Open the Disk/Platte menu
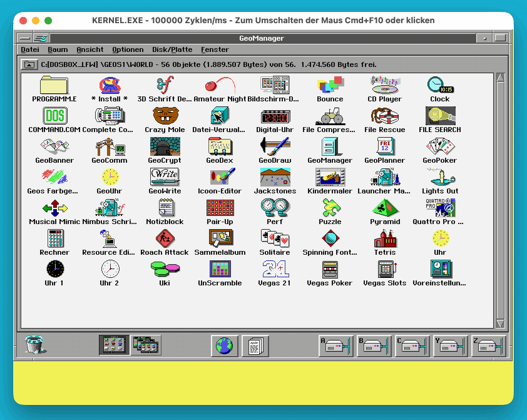527x420 pixels. click(x=172, y=49)
